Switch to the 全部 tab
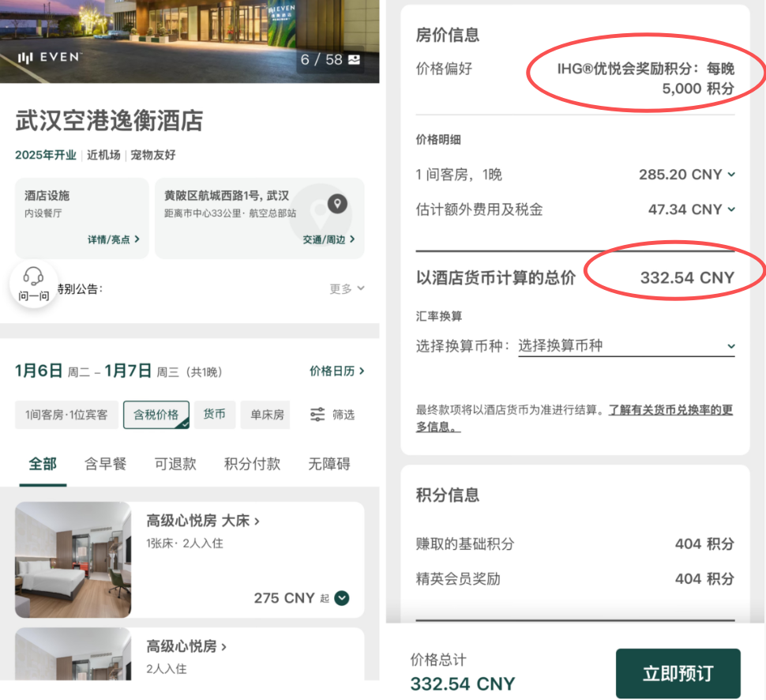Image resolution: width=766 pixels, height=700 pixels. [43, 464]
